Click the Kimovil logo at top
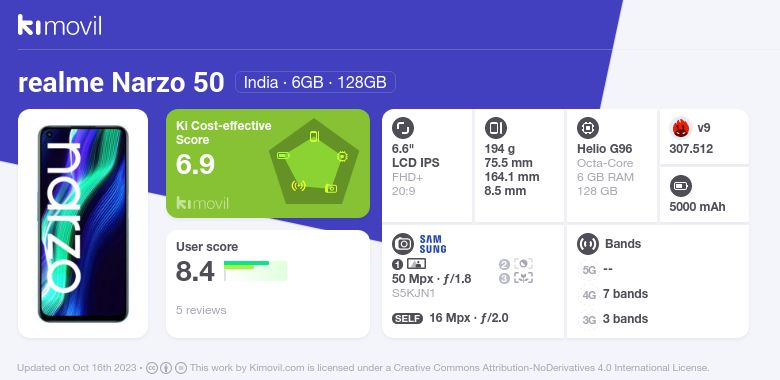 click(59, 25)
